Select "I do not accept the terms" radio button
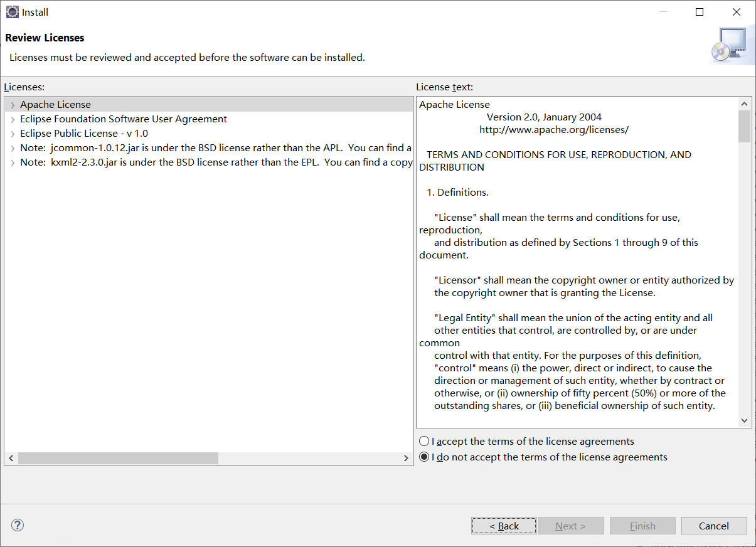 coord(424,457)
